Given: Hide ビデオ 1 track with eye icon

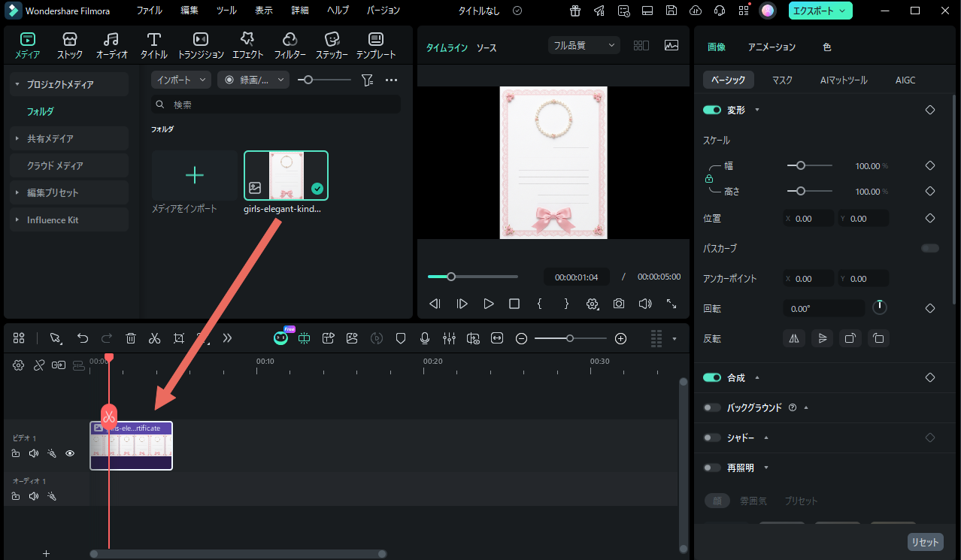Looking at the screenshot, I should pos(70,453).
